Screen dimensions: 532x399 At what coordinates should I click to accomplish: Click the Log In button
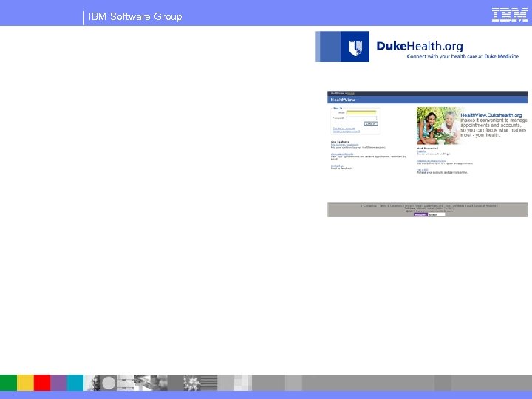coord(370,124)
